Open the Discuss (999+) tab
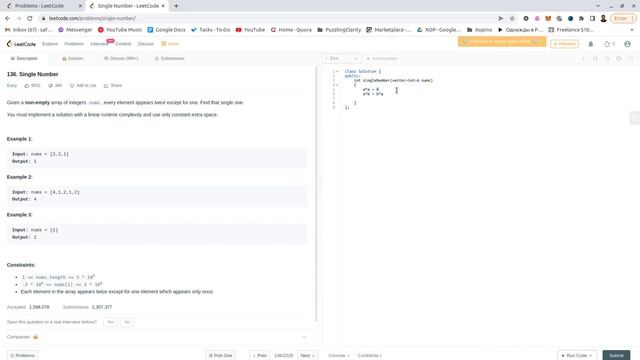This screenshot has height=360, width=640. click(121, 58)
